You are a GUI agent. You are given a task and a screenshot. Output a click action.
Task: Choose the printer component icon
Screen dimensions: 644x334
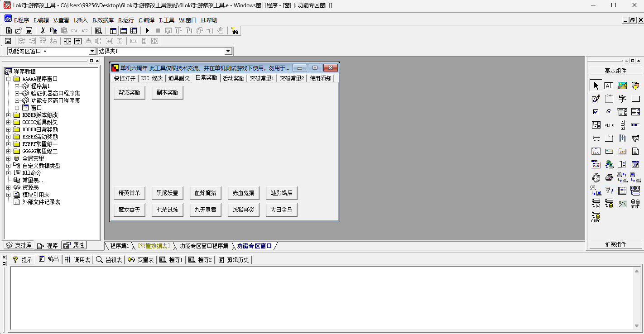[609, 177]
